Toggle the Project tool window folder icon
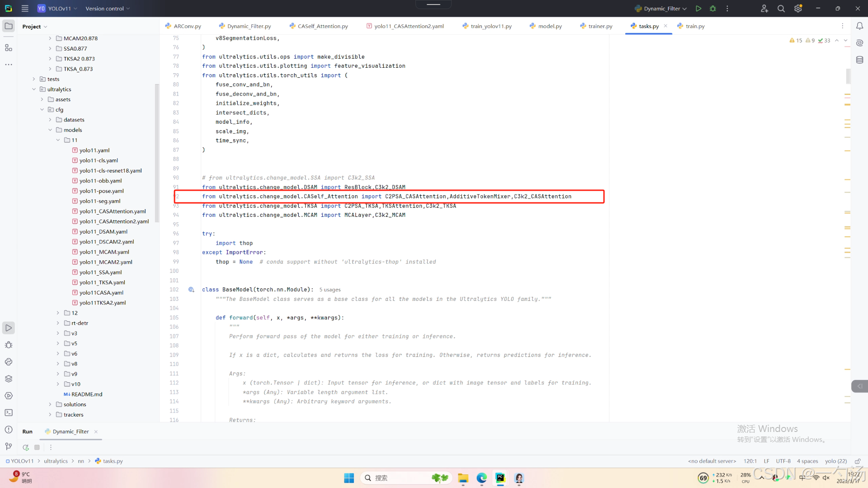This screenshot has width=868, height=488. [9, 26]
